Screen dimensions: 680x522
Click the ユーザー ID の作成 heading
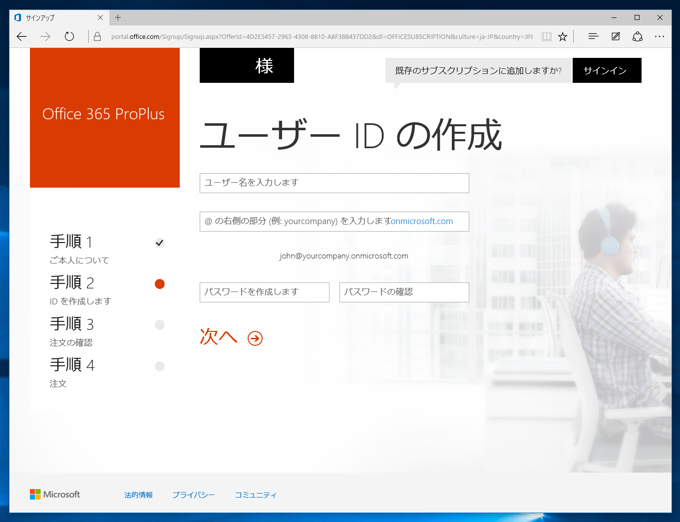(x=350, y=135)
